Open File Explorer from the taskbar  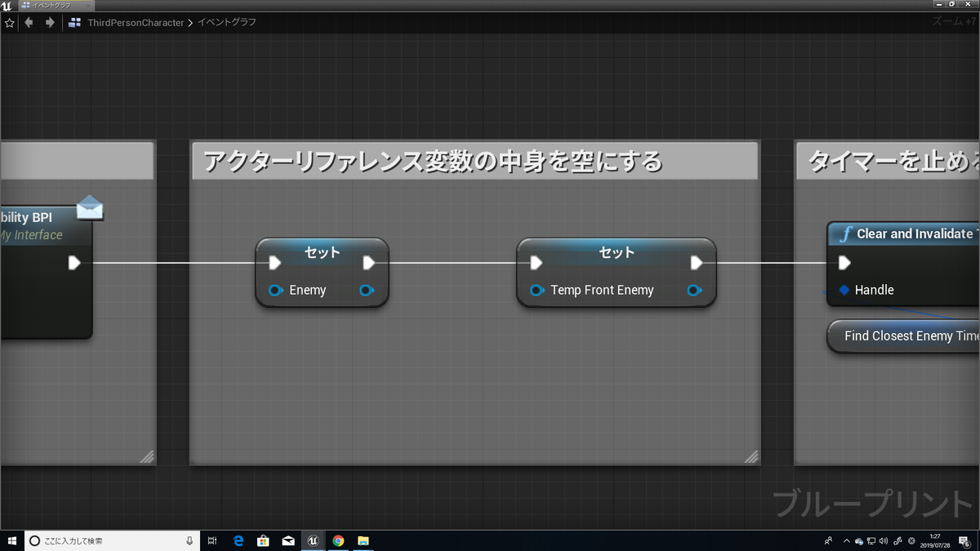point(363,540)
